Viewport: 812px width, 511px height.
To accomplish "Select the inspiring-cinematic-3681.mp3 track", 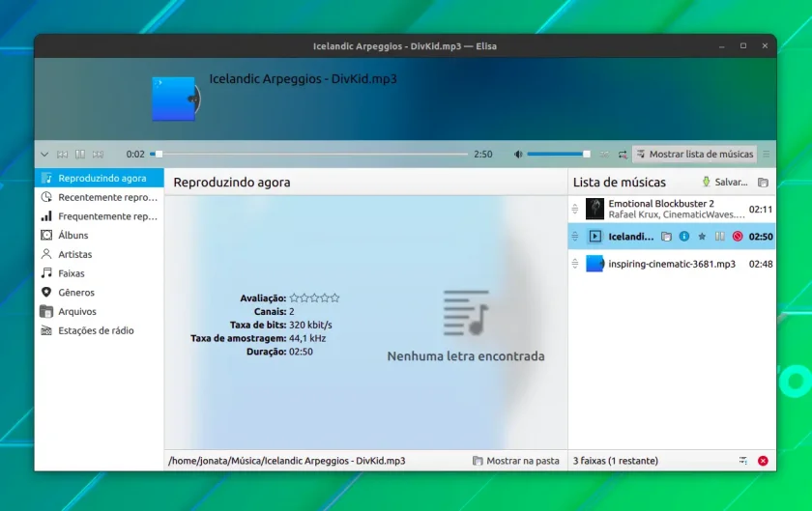I will (672, 264).
